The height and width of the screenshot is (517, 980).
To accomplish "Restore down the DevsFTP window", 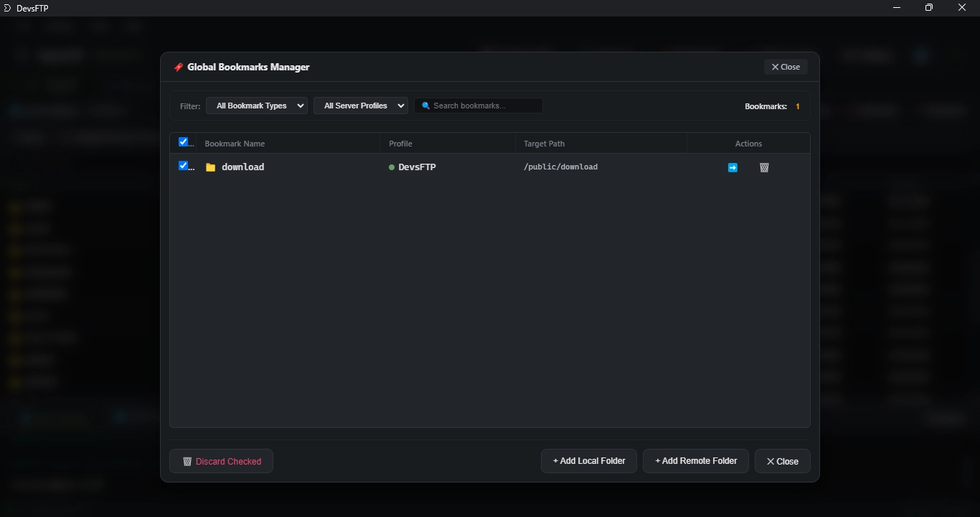I will click(929, 8).
